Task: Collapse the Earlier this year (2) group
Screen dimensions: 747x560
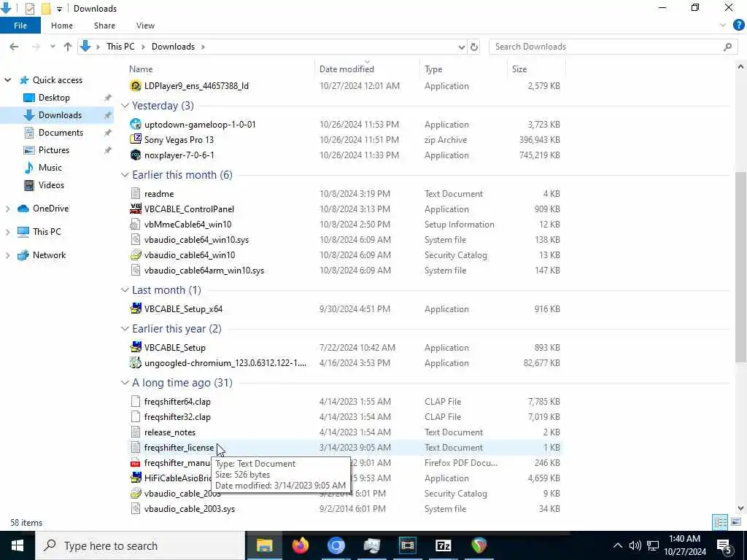Action: pyautogui.click(x=125, y=329)
